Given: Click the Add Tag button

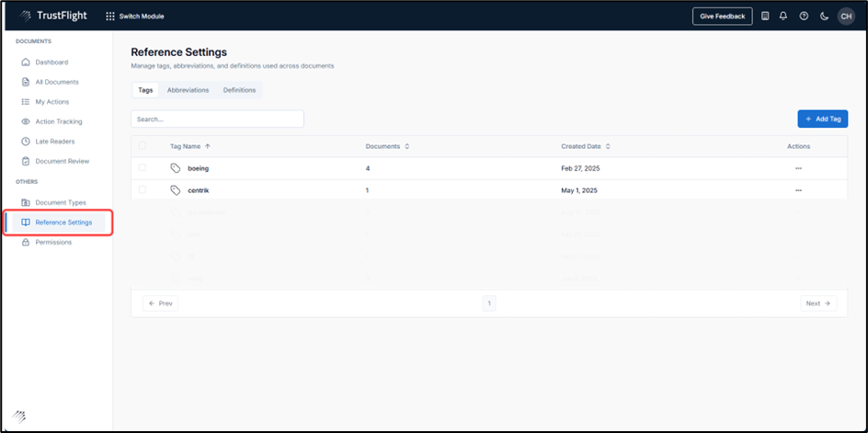Looking at the screenshot, I should click(x=822, y=120).
